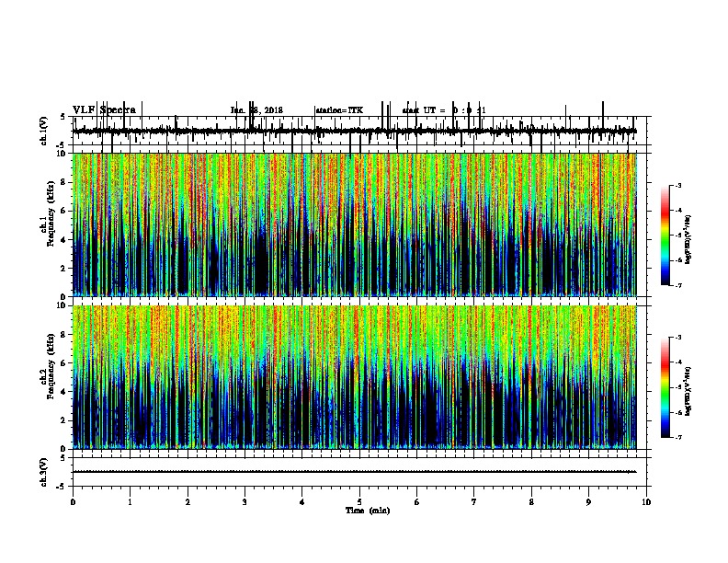Click the ch.1 spectrogram panel
Viewport: 728px width, 563px height.
coord(355,224)
